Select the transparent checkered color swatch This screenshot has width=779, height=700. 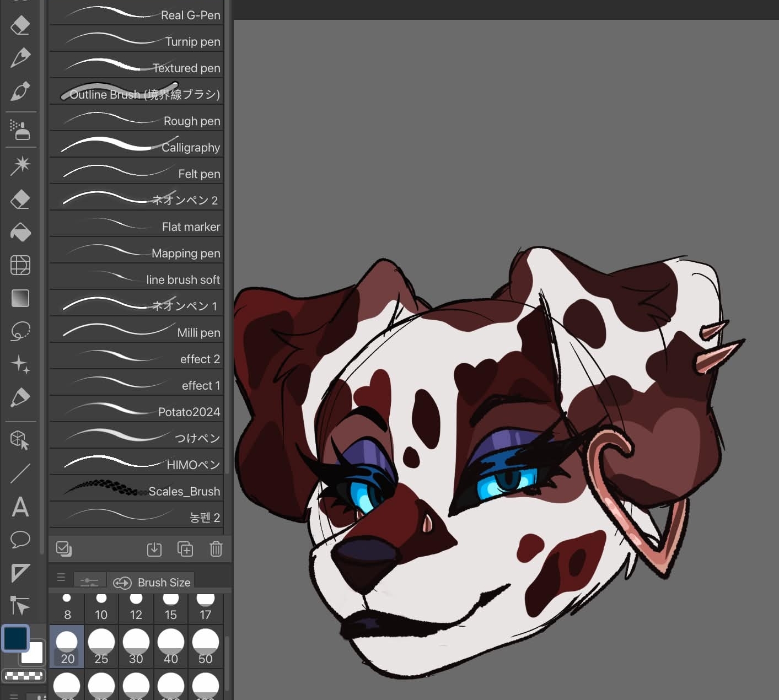24,675
